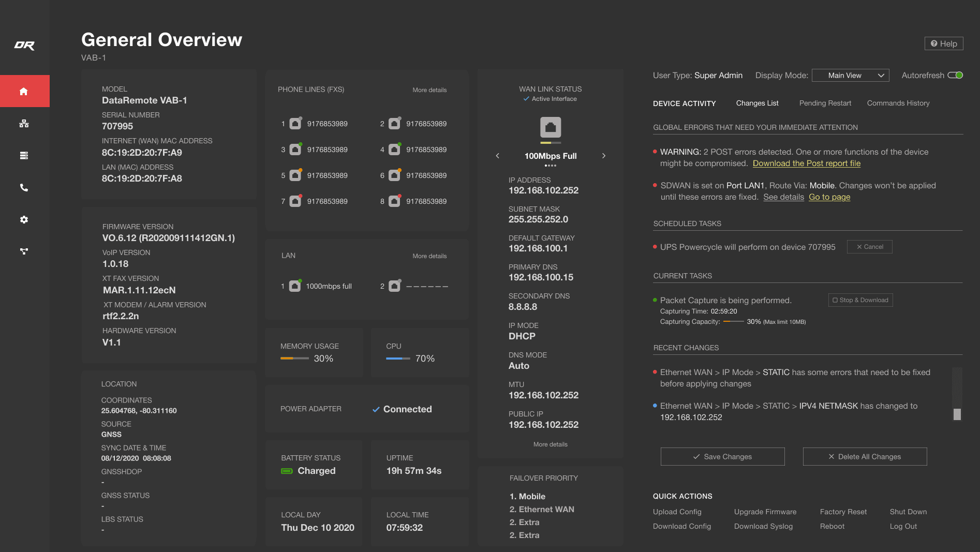Screen dimensions: 980x552
Task: Click the Capturing Capacity progress bar
Action: (x=733, y=321)
